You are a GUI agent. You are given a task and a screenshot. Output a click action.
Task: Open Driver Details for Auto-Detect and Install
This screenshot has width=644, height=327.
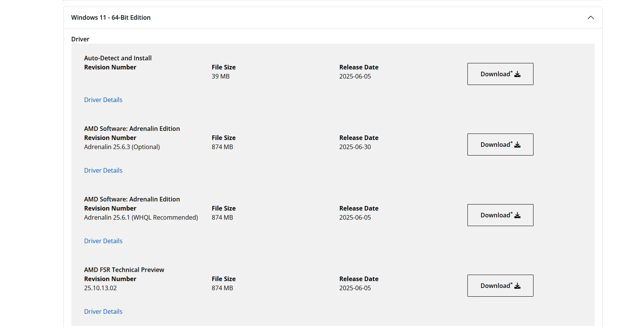103,100
